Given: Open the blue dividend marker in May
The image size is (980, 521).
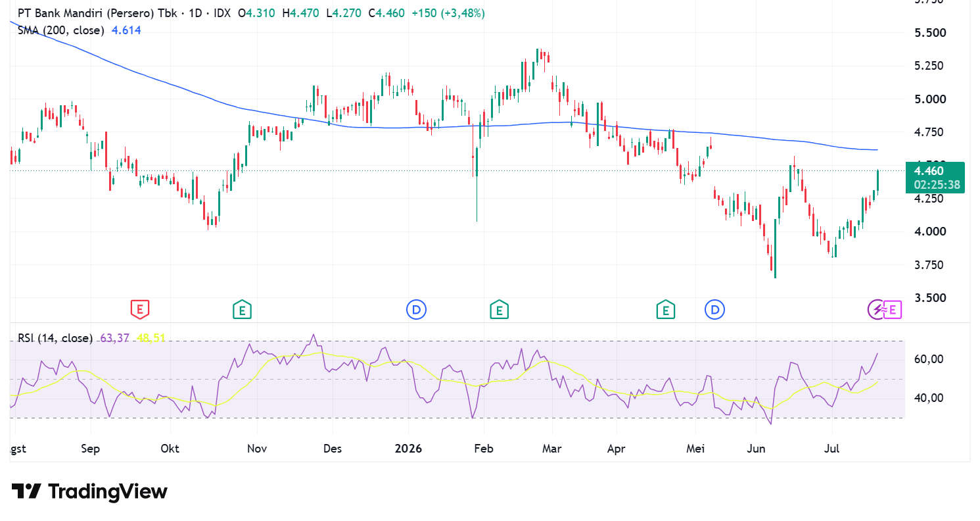Looking at the screenshot, I should 714,309.
